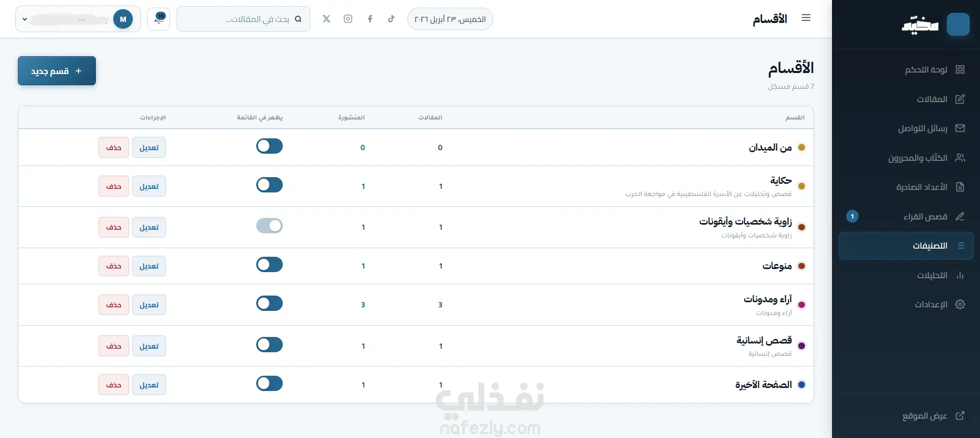Click the articles edit icon

click(960, 99)
